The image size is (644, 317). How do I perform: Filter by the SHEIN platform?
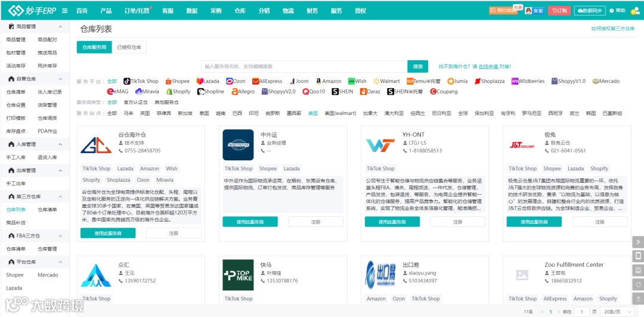click(x=342, y=92)
